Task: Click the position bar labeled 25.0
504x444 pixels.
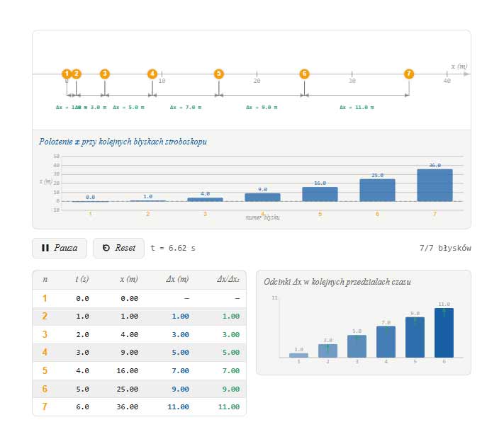Action: (377, 190)
